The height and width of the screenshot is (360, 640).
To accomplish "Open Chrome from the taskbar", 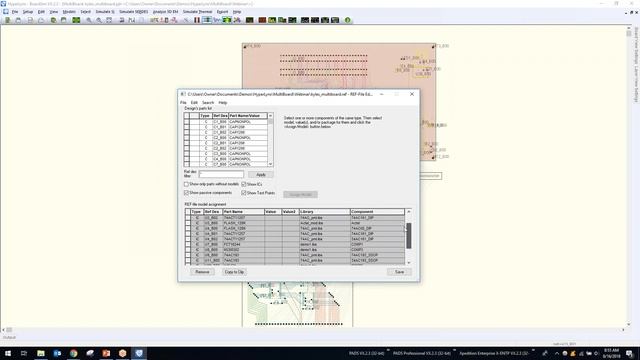I will tap(73, 353).
